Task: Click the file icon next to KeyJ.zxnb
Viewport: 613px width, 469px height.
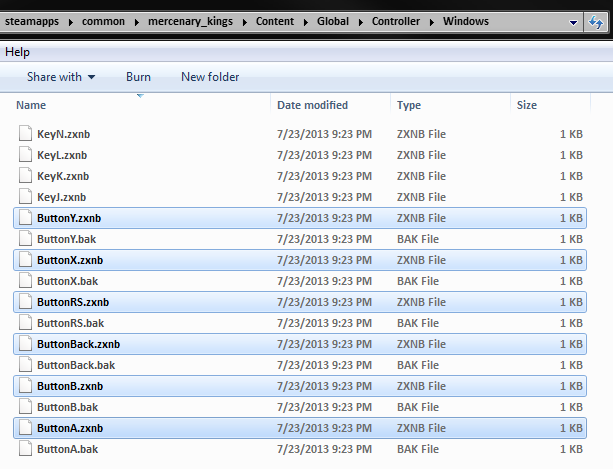Action: (25, 197)
